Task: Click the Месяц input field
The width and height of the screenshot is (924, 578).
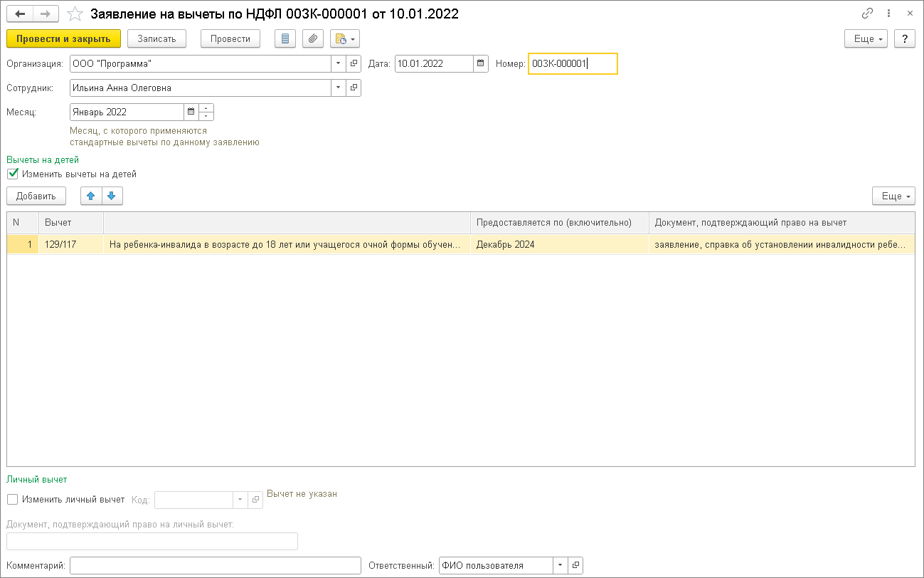Action: click(127, 112)
